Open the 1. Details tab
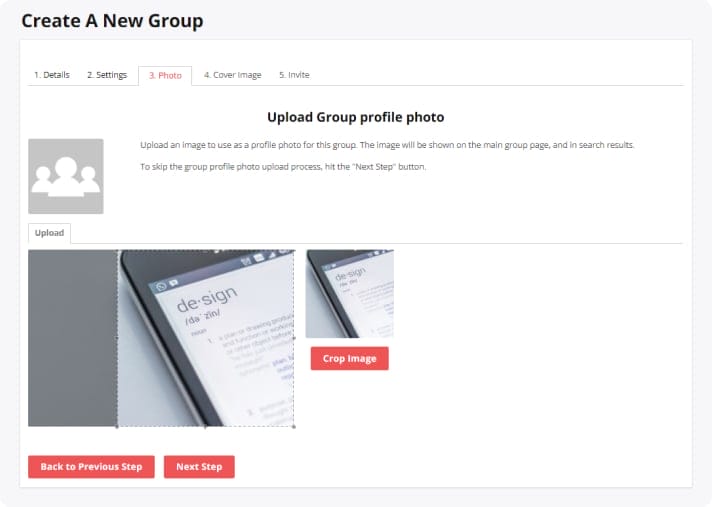This screenshot has height=507, width=712. click(52, 75)
